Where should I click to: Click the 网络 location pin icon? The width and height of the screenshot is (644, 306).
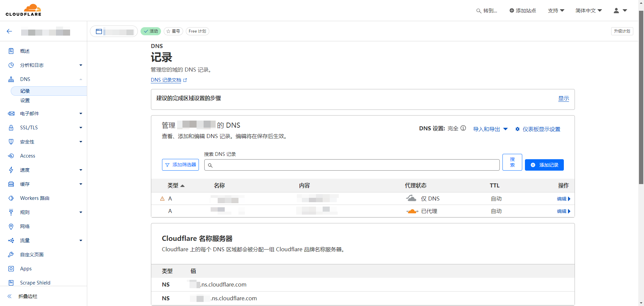tap(11, 226)
